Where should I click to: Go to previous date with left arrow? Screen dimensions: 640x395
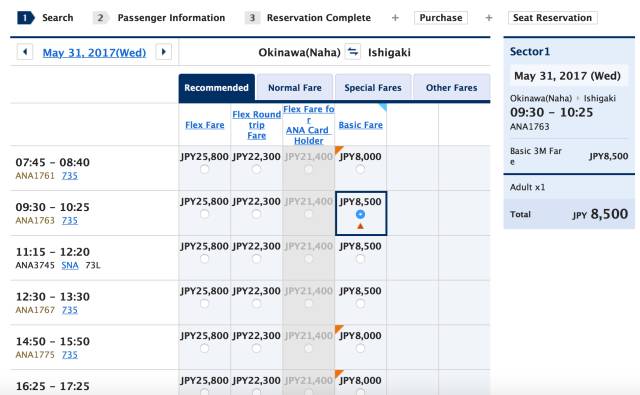[25, 52]
